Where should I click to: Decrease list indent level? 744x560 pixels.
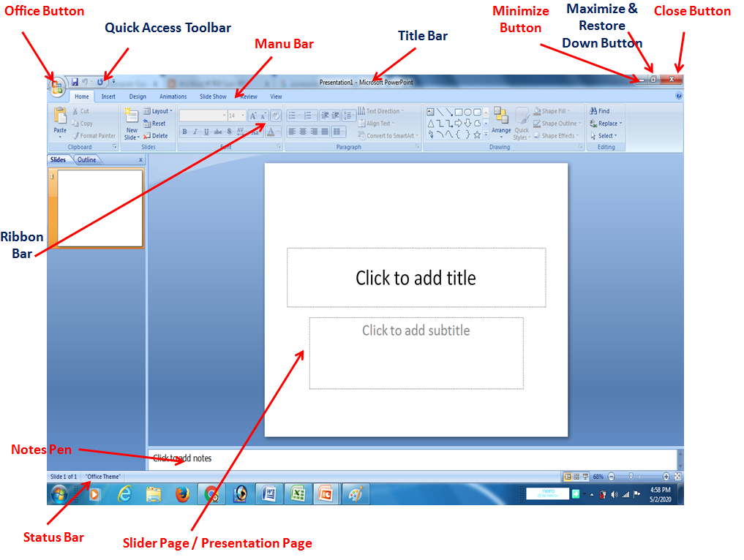click(325, 116)
